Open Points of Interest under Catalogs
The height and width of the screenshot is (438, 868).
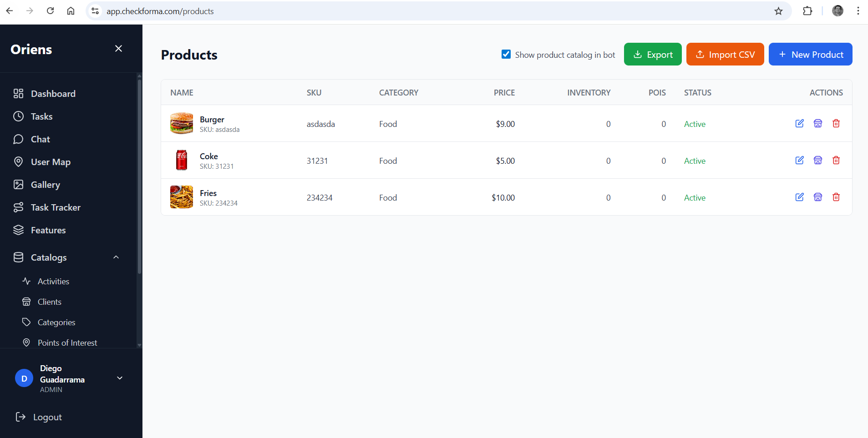tap(67, 342)
